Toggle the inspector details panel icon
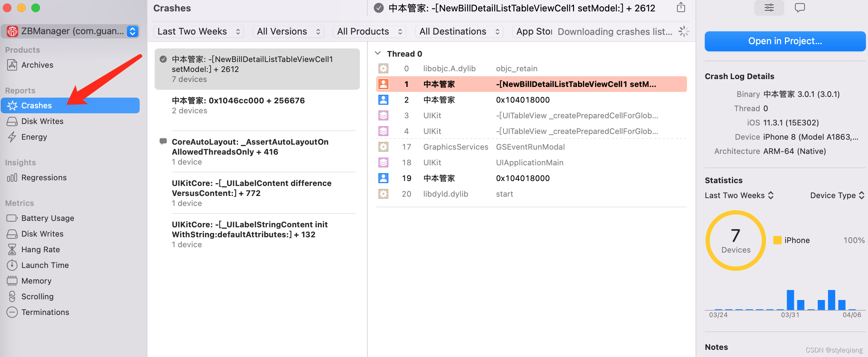Image resolution: width=868 pixels, height=357 pixels. pyautogui.click(x=769, y=7)
